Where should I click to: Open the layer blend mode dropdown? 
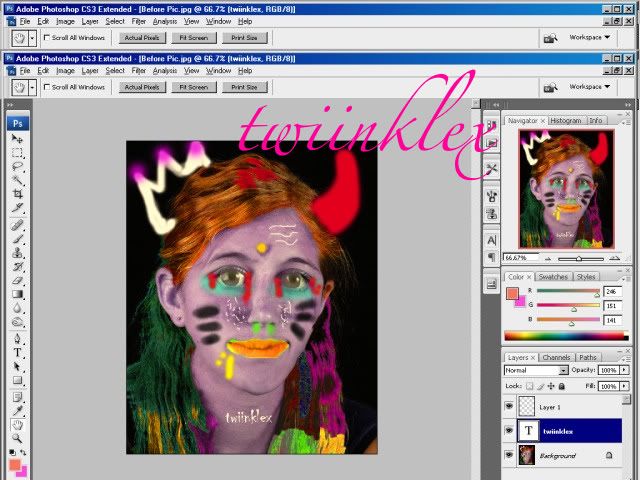pos(536,370)
